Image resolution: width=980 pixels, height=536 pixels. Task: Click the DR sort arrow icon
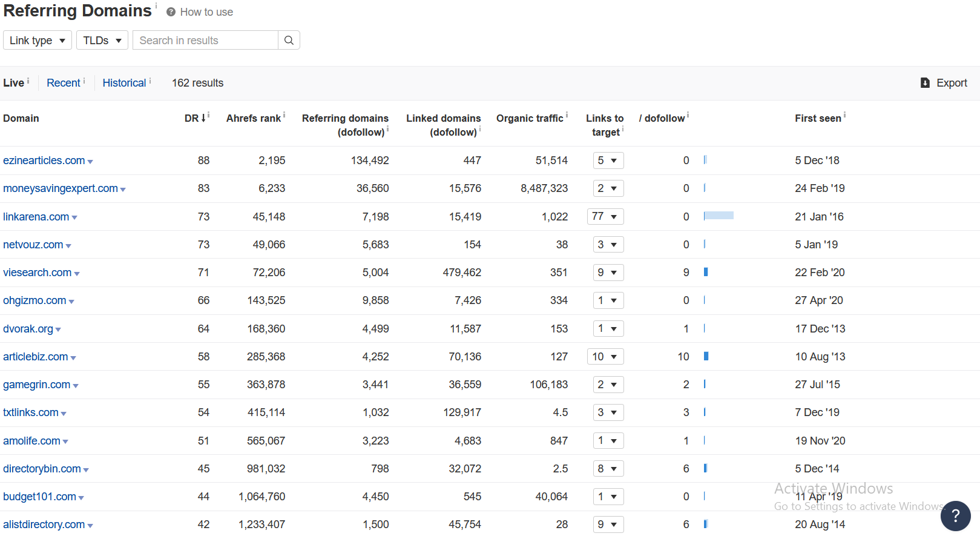(204, 117)
